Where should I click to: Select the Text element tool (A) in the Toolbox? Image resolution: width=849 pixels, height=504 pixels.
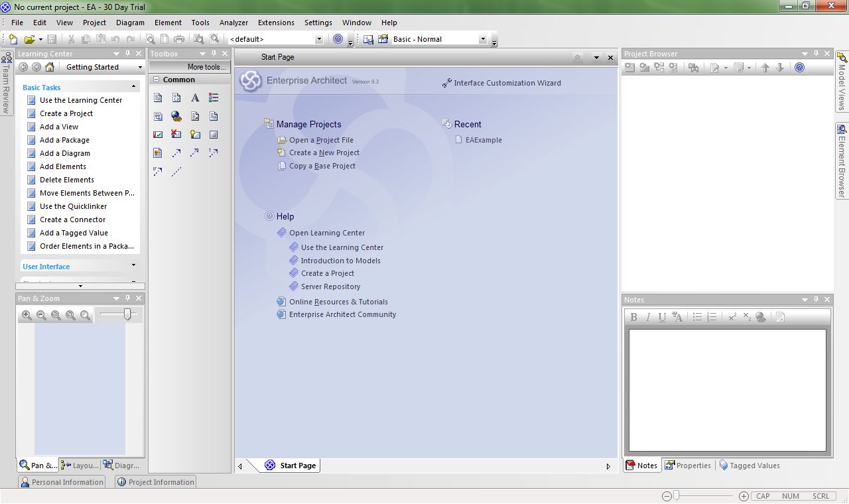click(195, 97)
